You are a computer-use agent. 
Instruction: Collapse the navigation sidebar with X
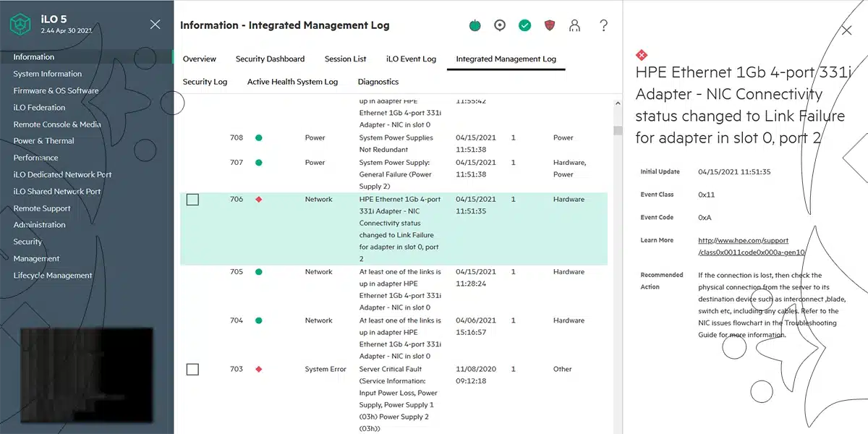[x=155, y=24]
